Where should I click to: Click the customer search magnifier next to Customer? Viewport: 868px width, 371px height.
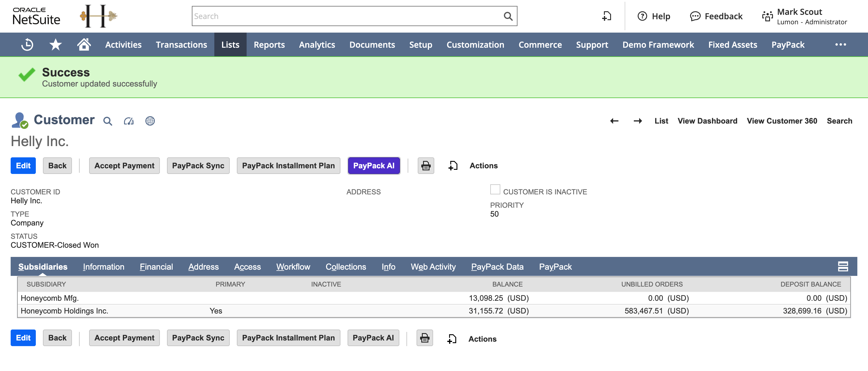point(107,121)
